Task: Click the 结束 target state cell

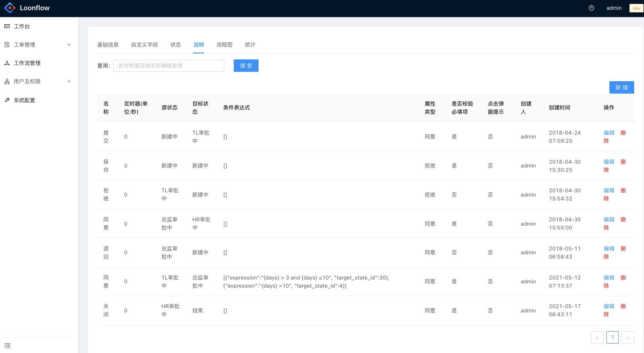Action: pos(197,311)
